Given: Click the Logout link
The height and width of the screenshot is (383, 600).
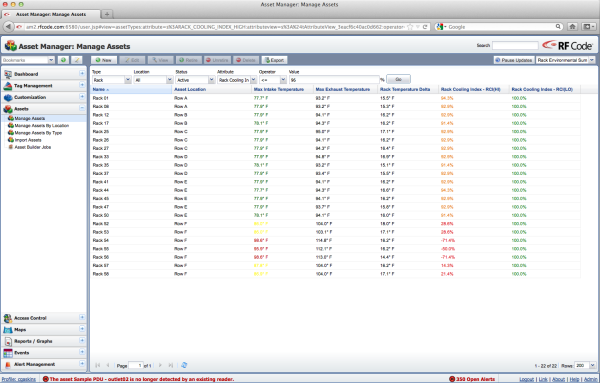Looking at the screenshot, I should (527, 379).
